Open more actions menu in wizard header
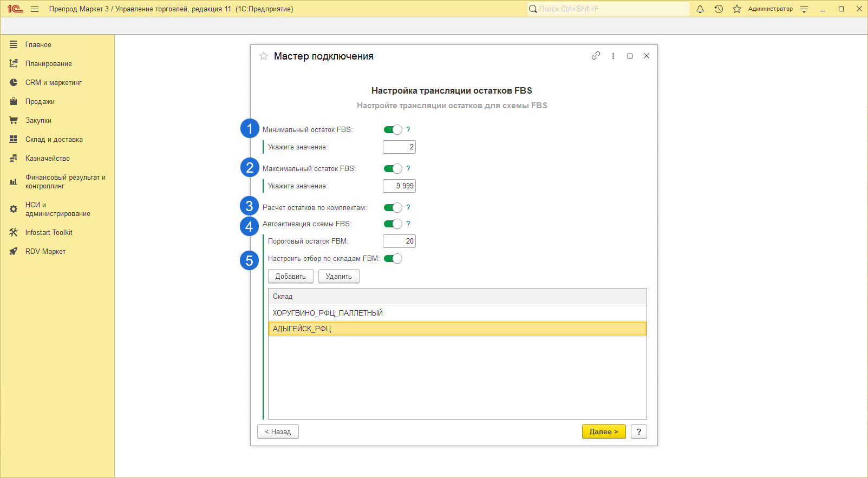 (613, 56)
